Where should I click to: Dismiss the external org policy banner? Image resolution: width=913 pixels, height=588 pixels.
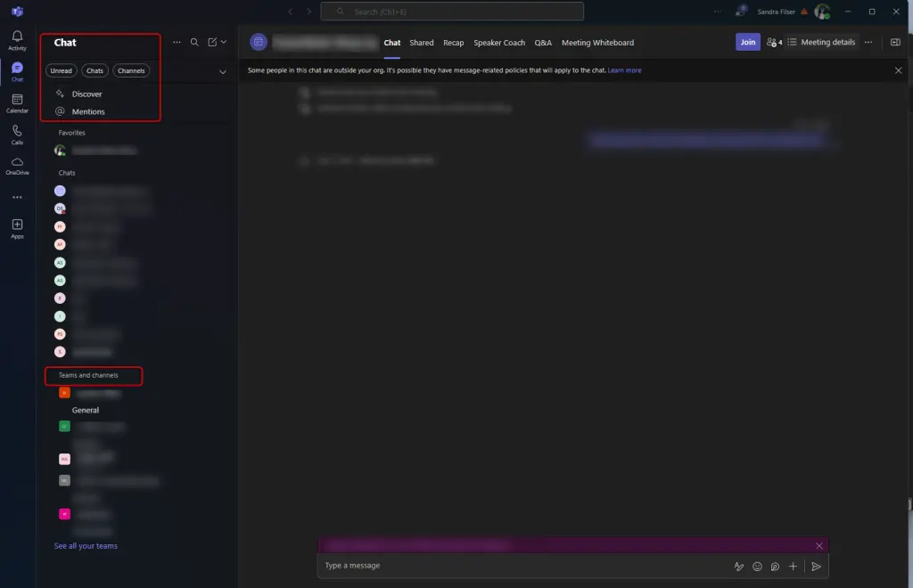click(x=898, y=69)
